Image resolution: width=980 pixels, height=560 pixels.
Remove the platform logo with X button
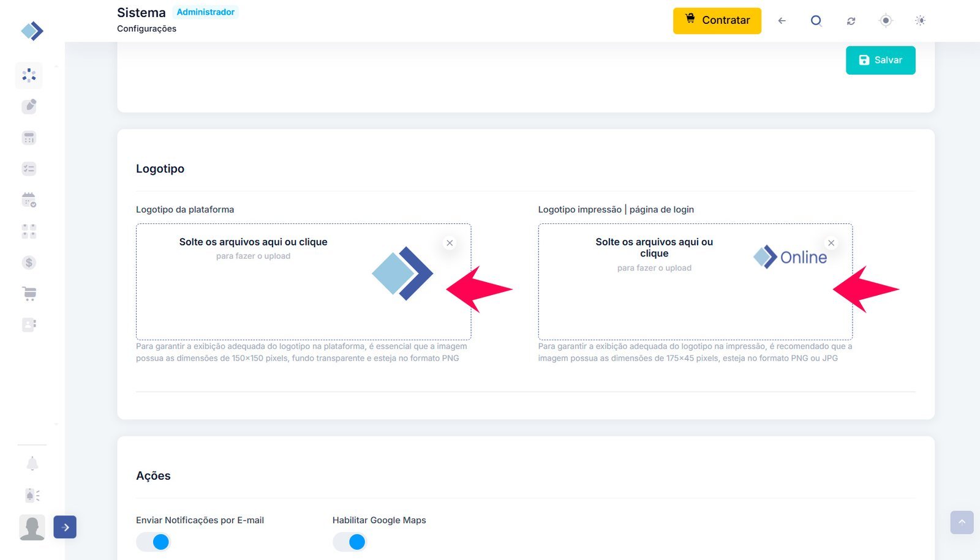(x=450, y=243)
